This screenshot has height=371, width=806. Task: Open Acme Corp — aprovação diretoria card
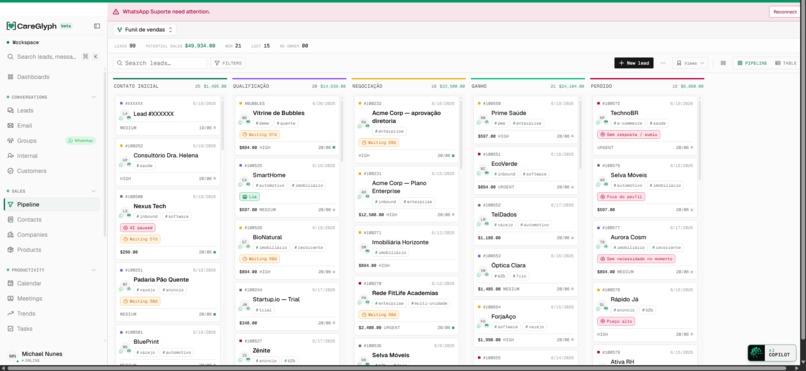point(406,129)
